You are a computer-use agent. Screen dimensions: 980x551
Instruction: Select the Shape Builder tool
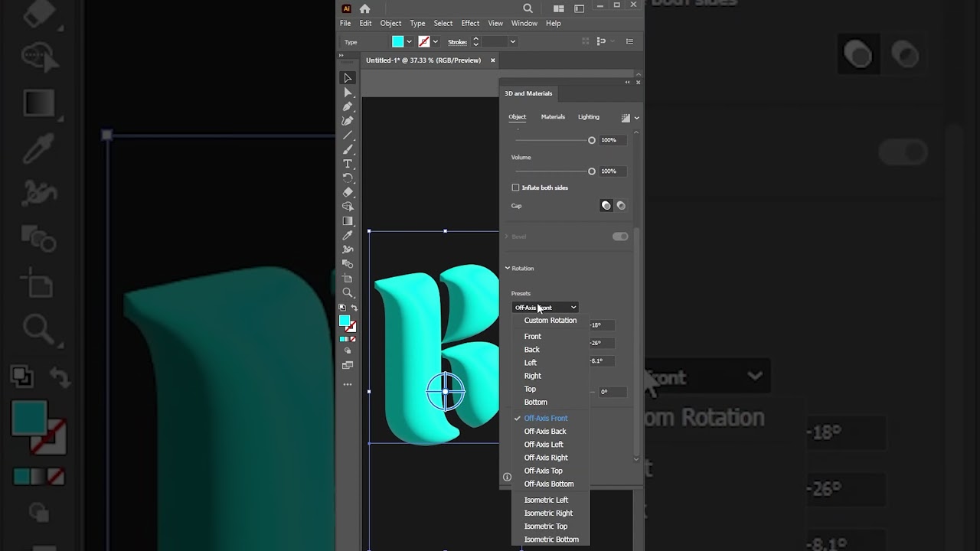pos(348,207)
